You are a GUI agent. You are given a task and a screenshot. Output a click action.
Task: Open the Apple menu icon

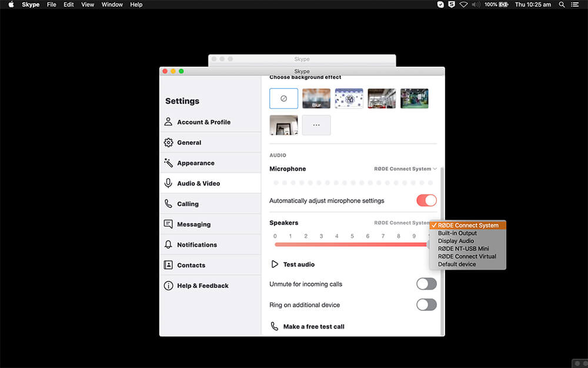point(11,5)
